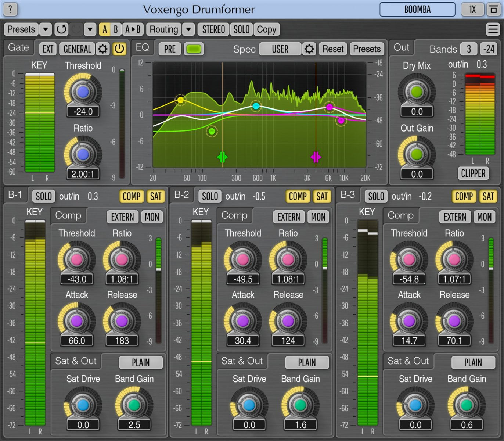
Task: Open the hamburger menu icon
Action: point(492,29)
